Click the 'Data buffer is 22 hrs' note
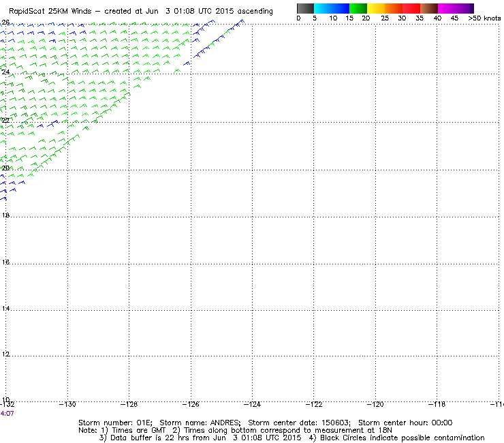 pyautogui.click(x=151, y=438)
